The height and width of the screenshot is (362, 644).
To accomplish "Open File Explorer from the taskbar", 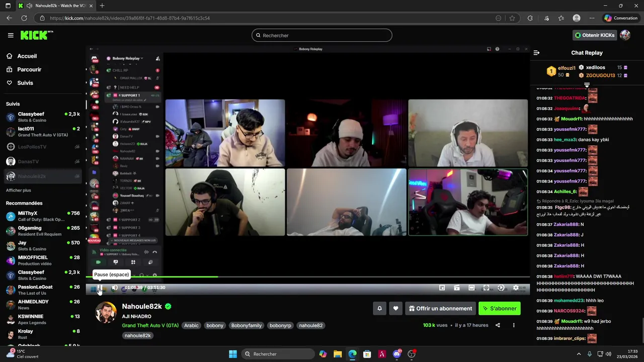I will click(338, 354).
